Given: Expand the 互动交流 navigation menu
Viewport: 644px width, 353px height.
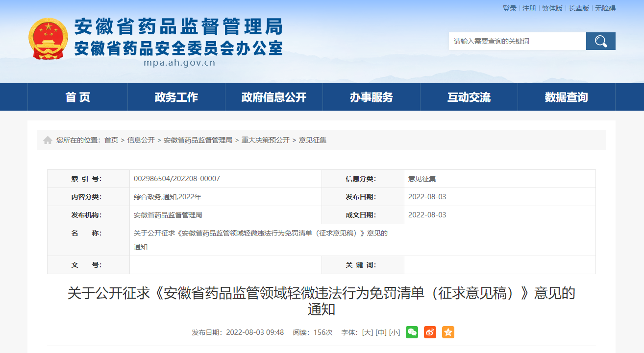Looking at the screenshot, I should coord(469,97).
